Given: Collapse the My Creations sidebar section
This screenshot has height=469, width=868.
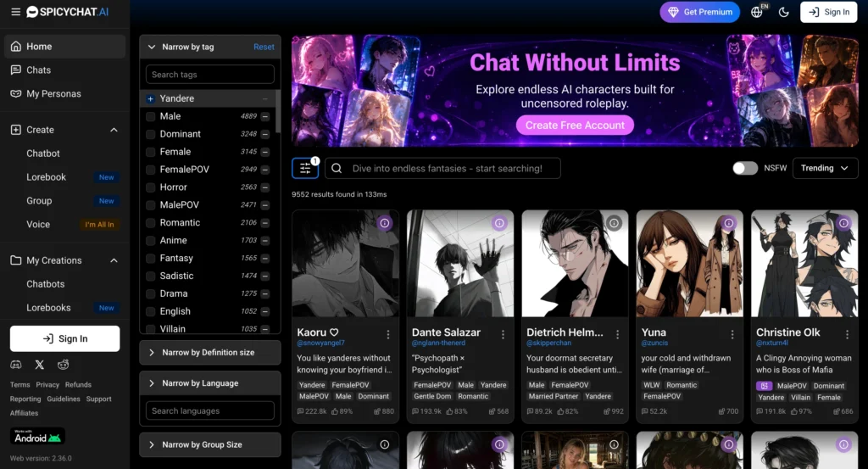Looking at the screenshot, I should pyautogui.click(x=114, y=260).
